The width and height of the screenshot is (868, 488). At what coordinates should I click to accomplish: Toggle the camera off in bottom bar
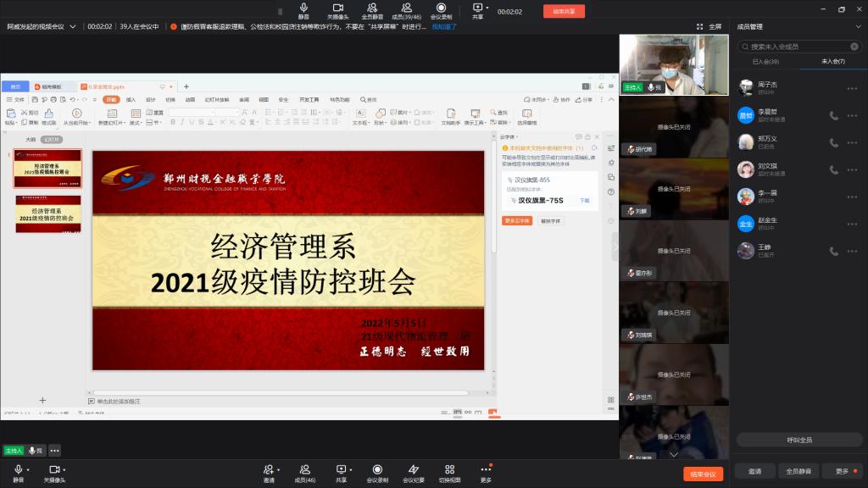click(54, 473)
